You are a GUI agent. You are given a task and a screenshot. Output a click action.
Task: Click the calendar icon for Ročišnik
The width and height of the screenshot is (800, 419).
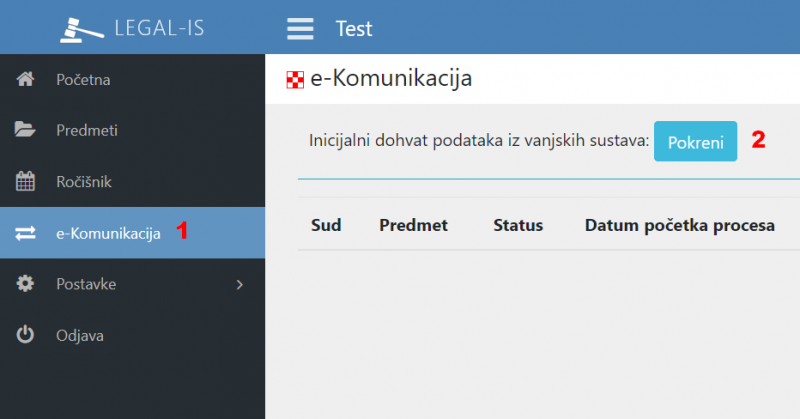(x=26, y=182)
